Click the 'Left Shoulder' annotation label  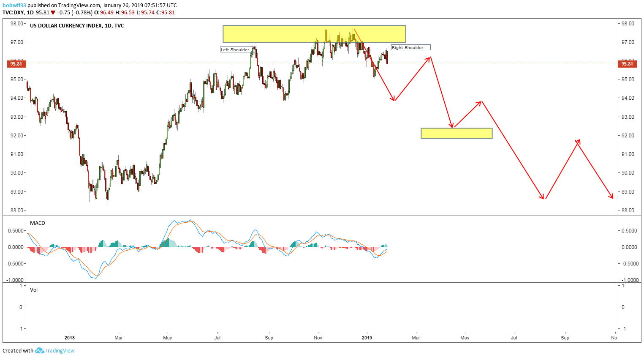[x=235, y=49]
